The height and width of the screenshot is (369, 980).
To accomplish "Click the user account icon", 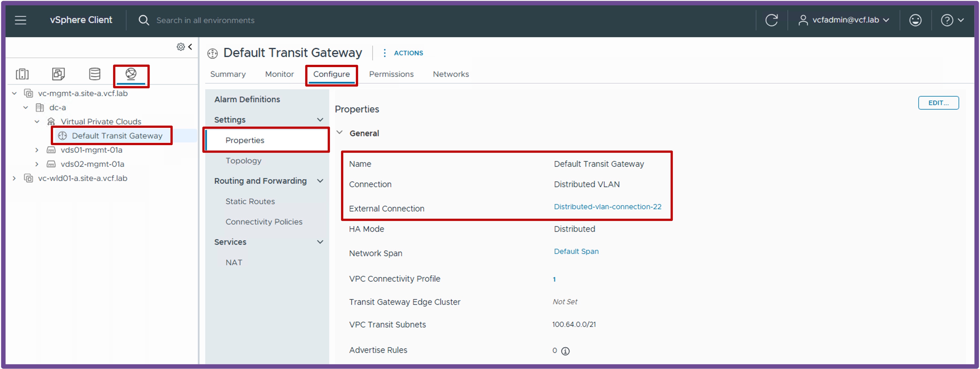I will pyautogui.click(x=803, y=20).
